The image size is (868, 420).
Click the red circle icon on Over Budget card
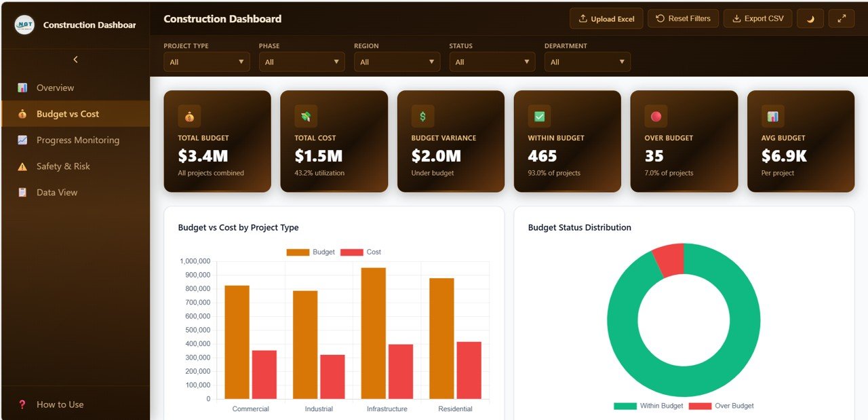pos(656,117)
